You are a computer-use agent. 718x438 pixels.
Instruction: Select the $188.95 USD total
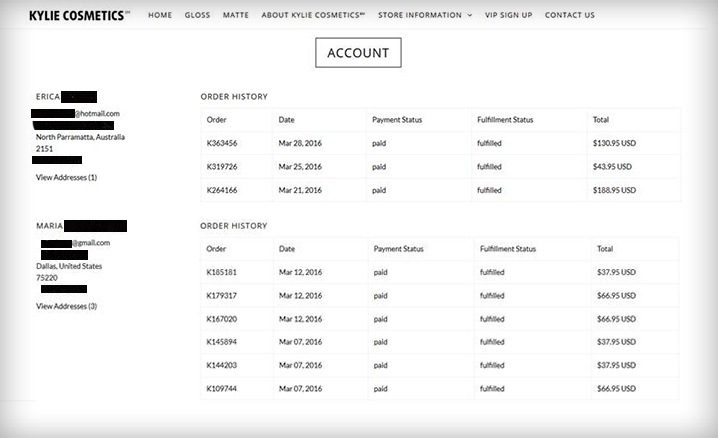pyautogui.click(x=614, y=190)
